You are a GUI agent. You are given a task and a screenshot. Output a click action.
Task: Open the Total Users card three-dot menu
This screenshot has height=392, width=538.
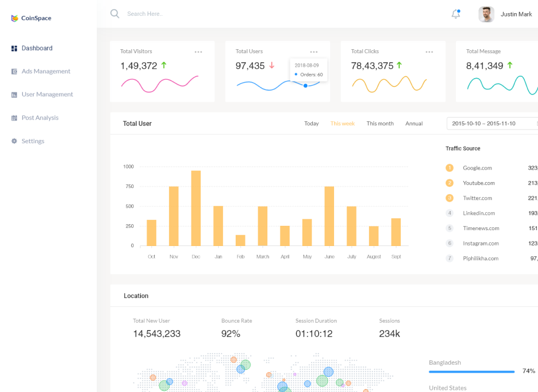(314, 52)
